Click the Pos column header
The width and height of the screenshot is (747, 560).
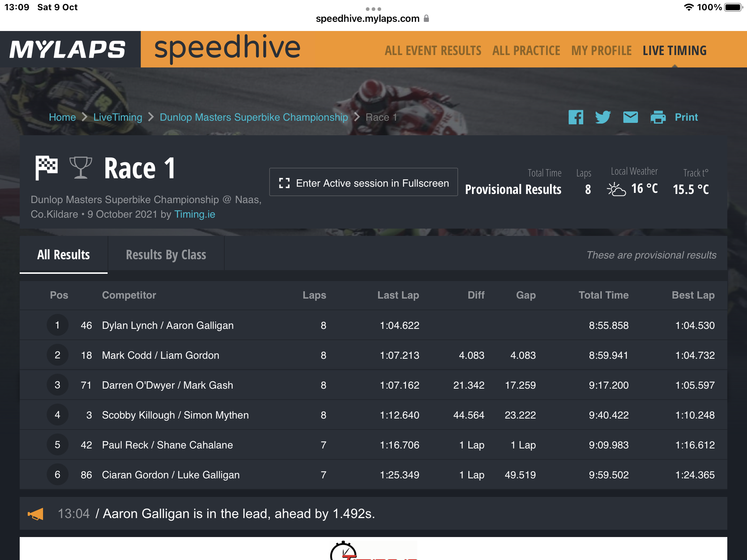click(x=59, y=295)
